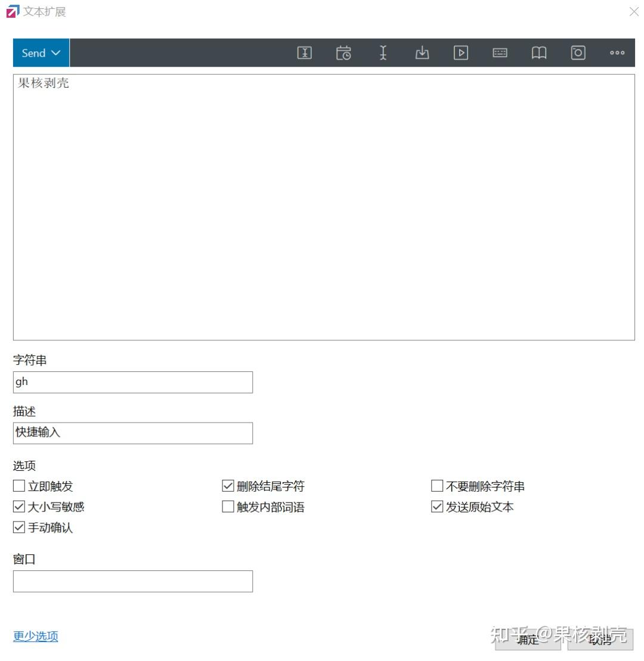Open the Send dropdown menu
The image size is (644, 661).
click(40, 52)
